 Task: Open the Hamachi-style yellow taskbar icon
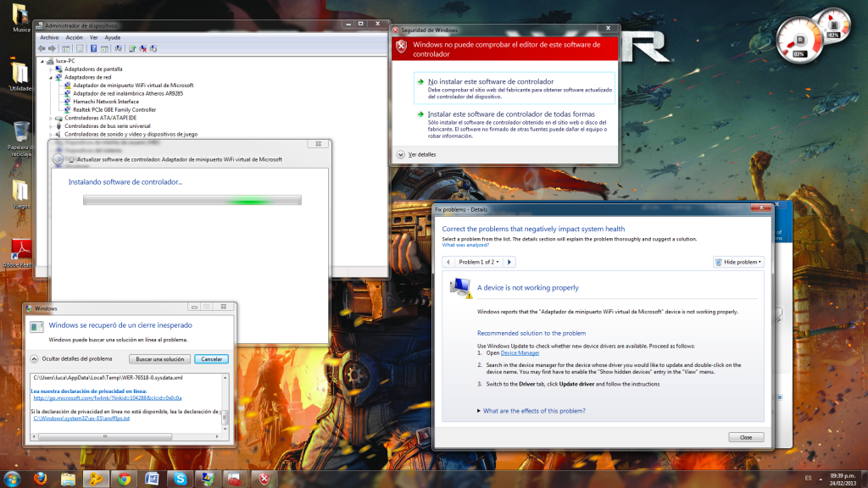click(96, 479)
